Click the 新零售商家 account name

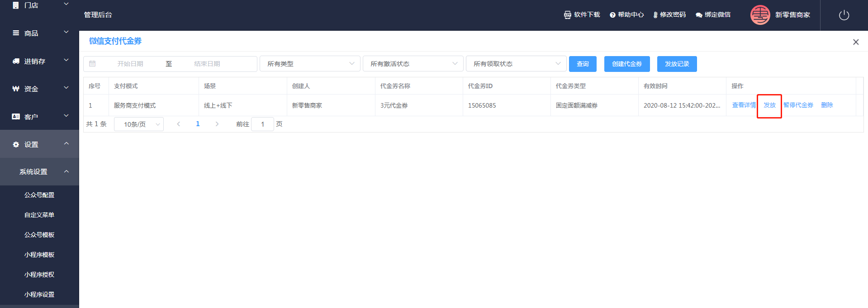pos(792,15)
